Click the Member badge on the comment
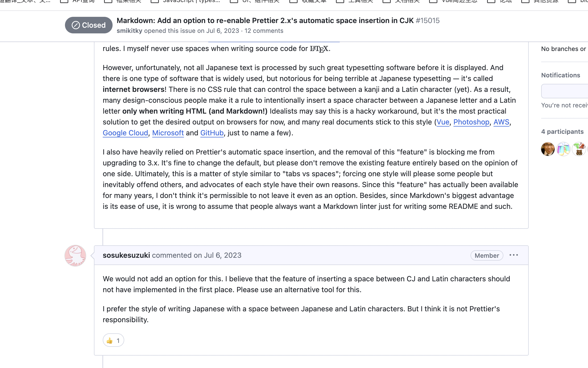588x368 pixels. 487,255
